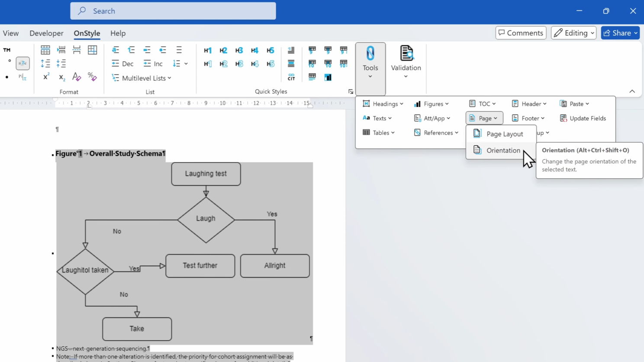Apply the first table 10 style icon
The width and height of the screenshot is (644, 362).
coord(312,64)
